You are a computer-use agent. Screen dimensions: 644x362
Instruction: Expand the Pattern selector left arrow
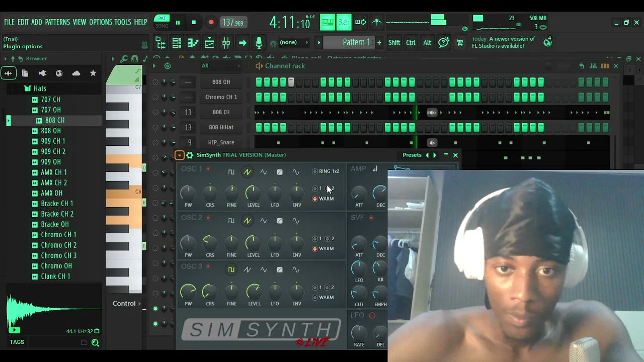[x=318, y=42]
